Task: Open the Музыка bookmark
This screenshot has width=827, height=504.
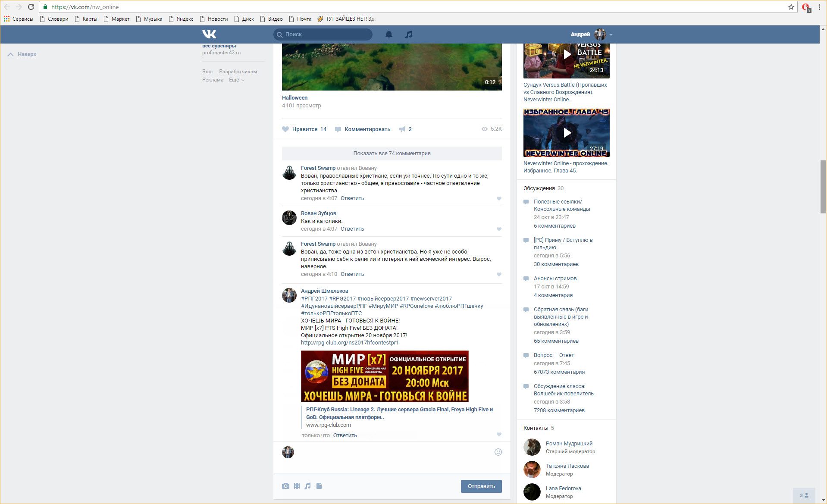Action: click(x=149, y=19)
